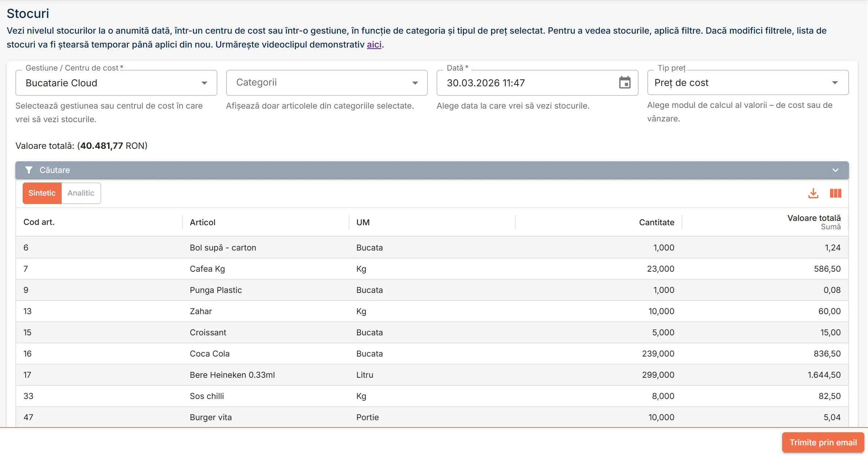Viewport: 868px width, 456px height.
Task: Click the calendar icon in the Dată field
Action: (625, 83)
